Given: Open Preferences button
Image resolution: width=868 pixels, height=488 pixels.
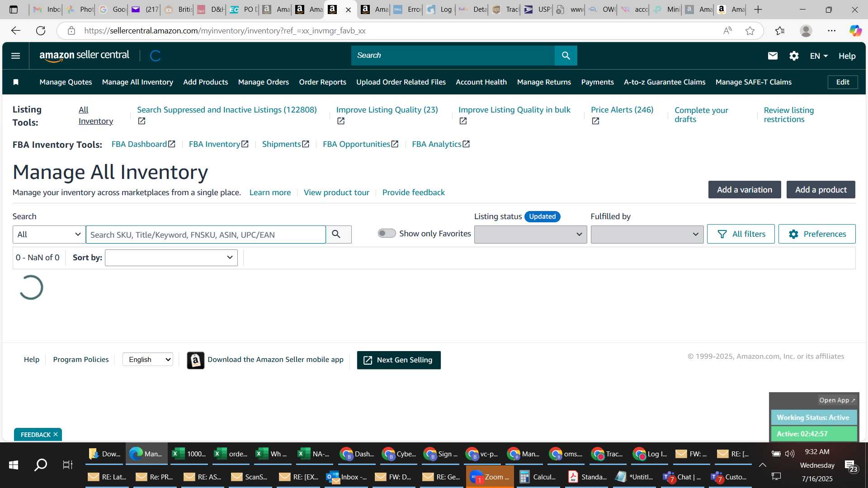Looking at the screenshot, I should coord(816,234).
